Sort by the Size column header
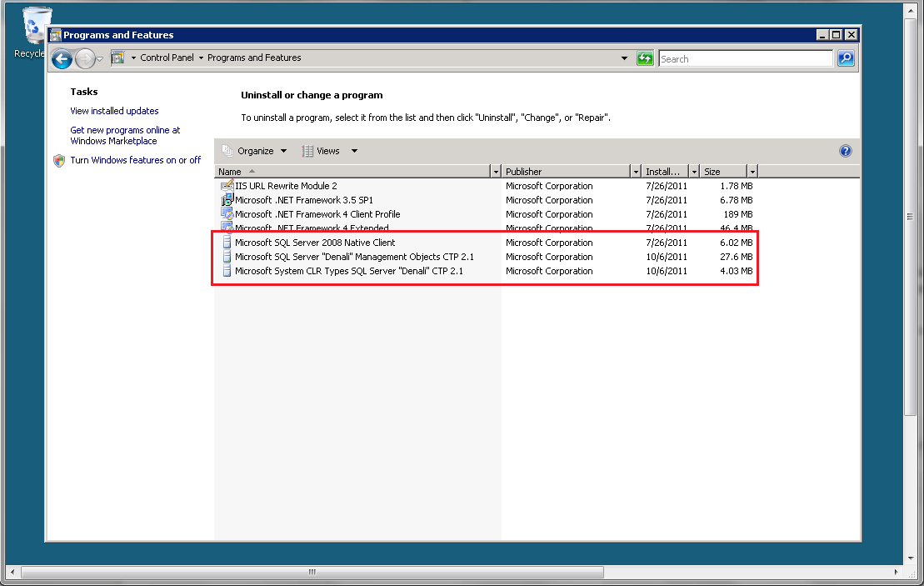 tap(723, 172)
